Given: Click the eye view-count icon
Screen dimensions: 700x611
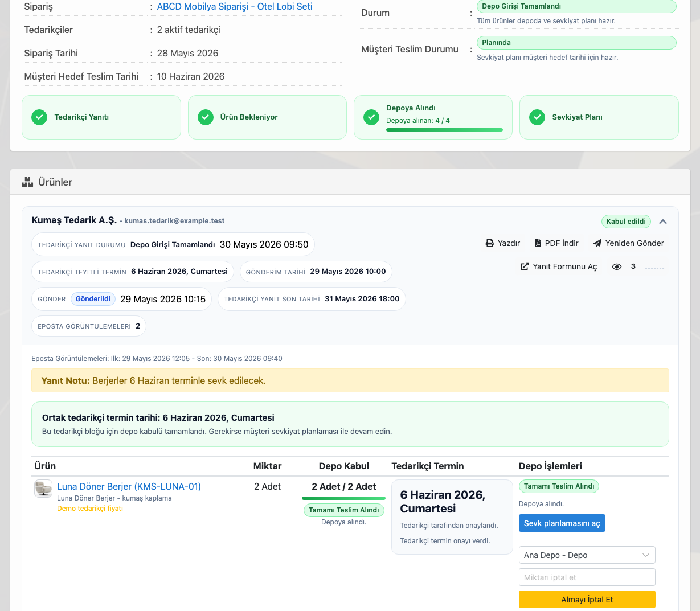Looking at the screenshot, I should pos(617,266).
